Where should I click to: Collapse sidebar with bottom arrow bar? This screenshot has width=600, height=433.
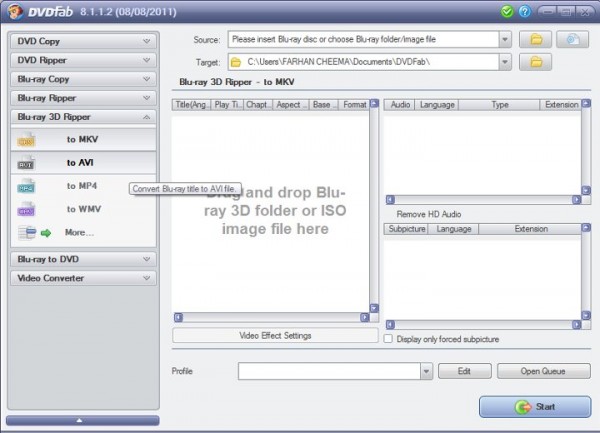click(x=83, y=420)
